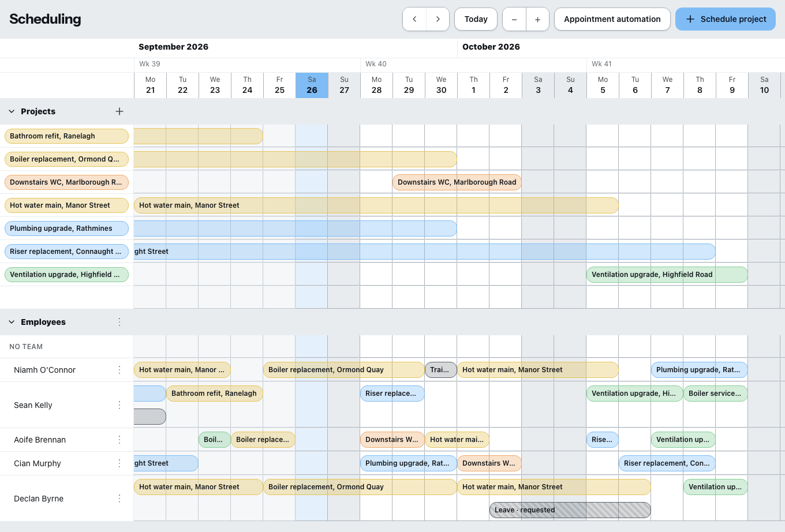This screenshot has width=785, height=532.
Task: Click Schedule project button
Action: tap(726, 19)
